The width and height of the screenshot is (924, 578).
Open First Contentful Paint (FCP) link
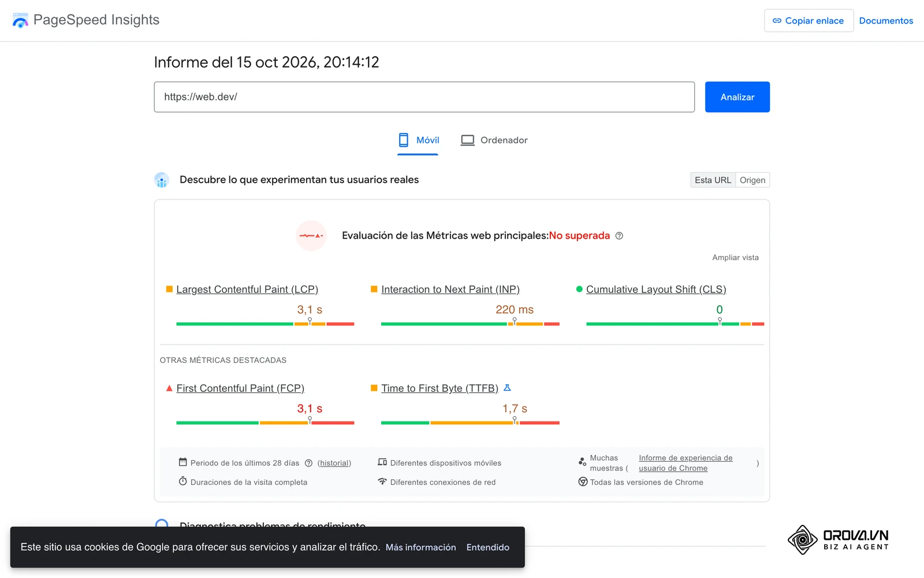coord(240,388)
